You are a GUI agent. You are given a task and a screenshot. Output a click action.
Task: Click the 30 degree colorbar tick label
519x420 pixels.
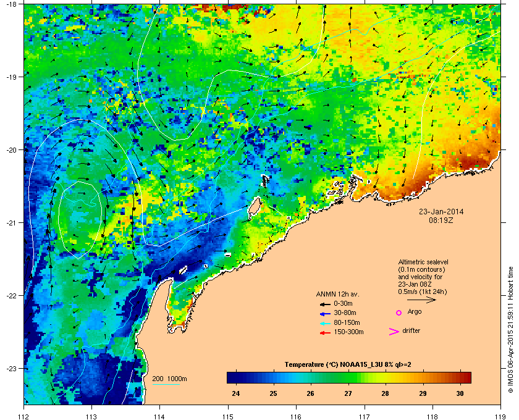click(x=460, y=393)
